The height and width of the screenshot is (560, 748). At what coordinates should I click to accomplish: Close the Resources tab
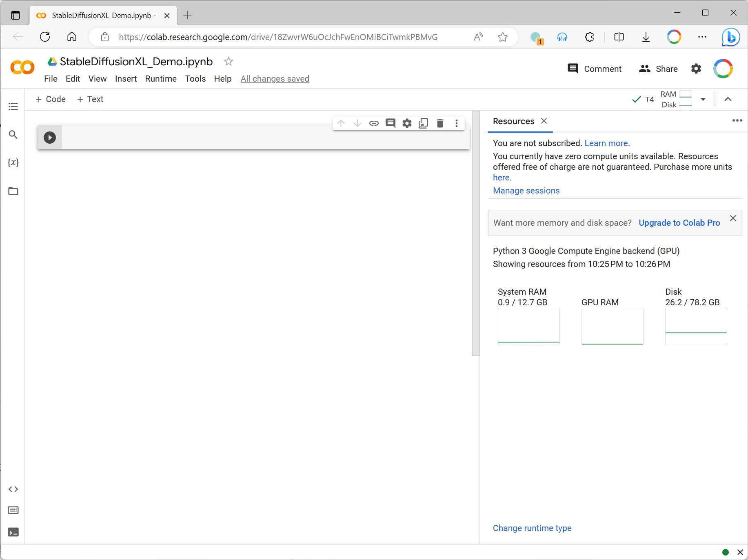click(x=544, y=121)
